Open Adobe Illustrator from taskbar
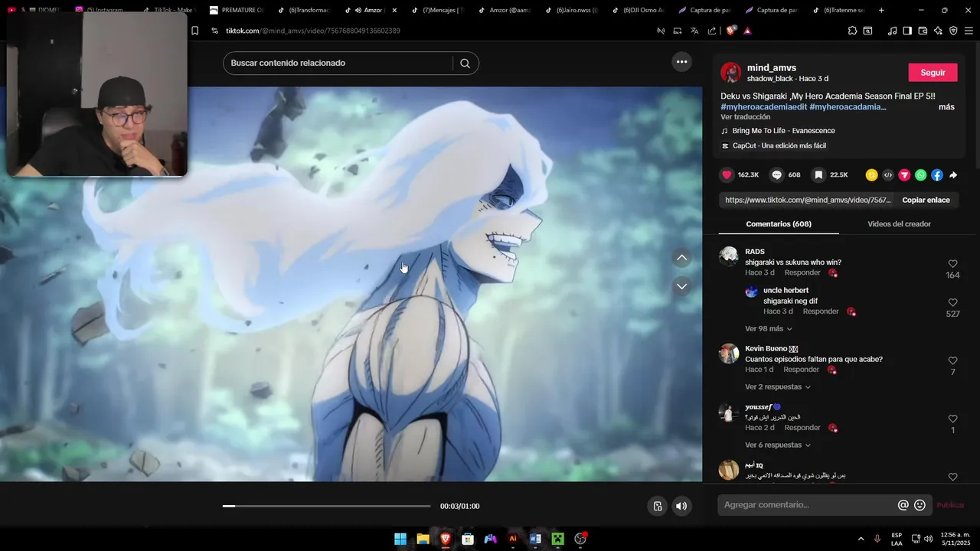Screen dimensions: 980x551 (x=513, y=539)
